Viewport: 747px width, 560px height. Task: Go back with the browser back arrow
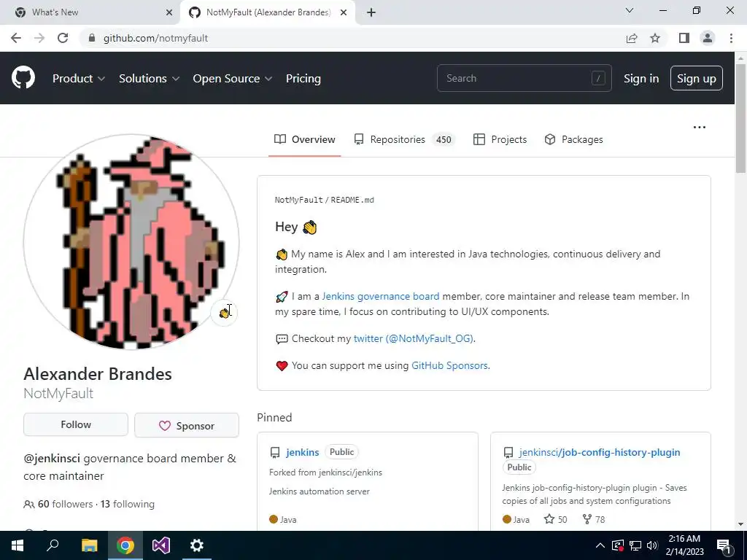click(16, 38)
